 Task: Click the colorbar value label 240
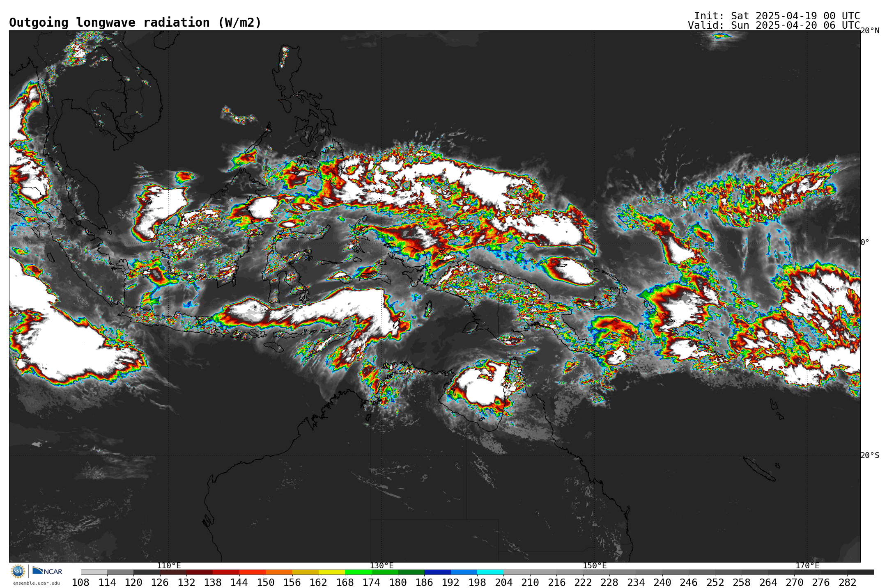pos(662,583)
